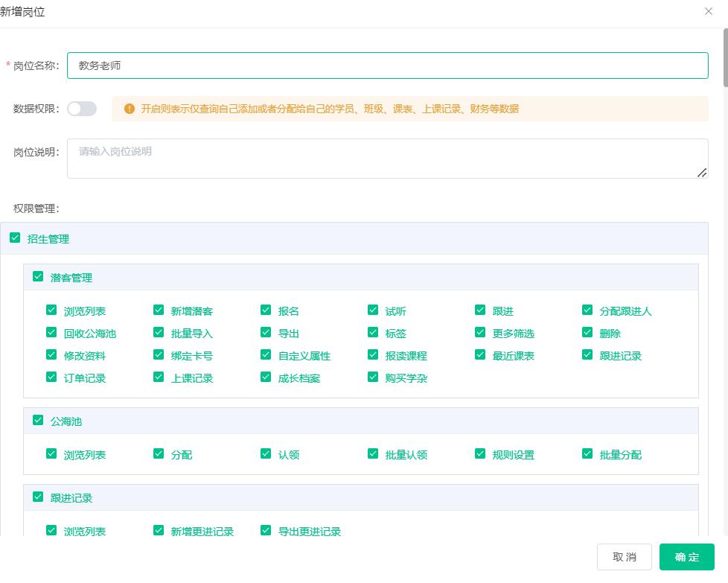The height and width of the screenshot is (583, 728).
Task: Uncheck the 分配跟进人 checkbox
Action: point(587,310)
